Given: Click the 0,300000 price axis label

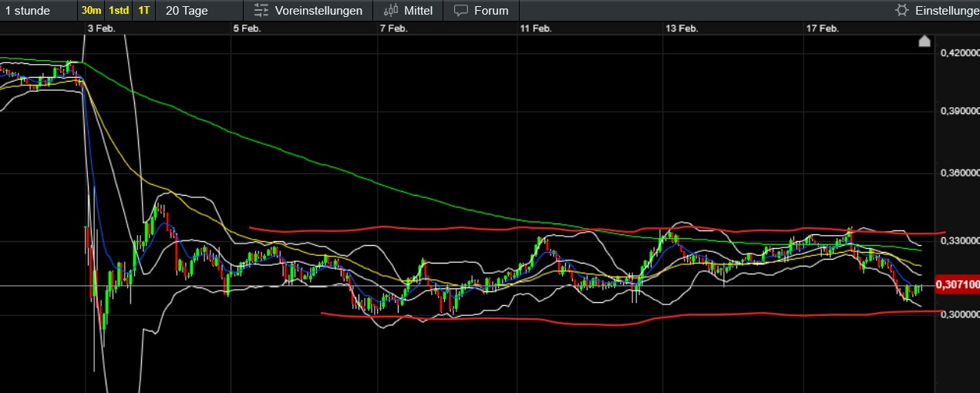Looking at the screenshot, I should tap(960, 315).
